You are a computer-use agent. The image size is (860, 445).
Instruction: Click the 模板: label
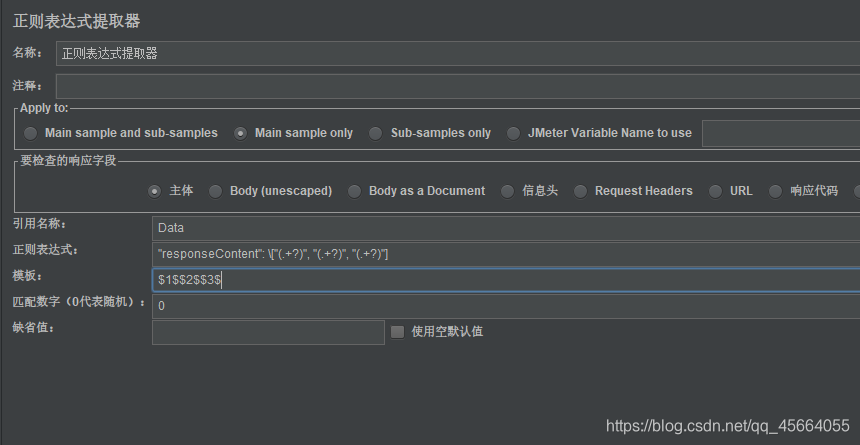[x=27, y=275]
